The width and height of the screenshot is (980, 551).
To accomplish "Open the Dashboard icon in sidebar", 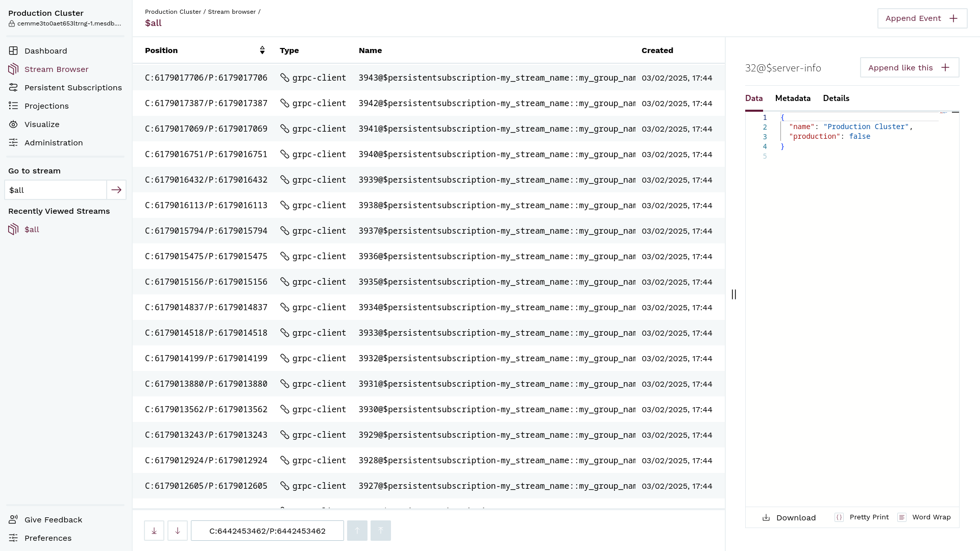I will pyautogui.click(x=13, y=51).
